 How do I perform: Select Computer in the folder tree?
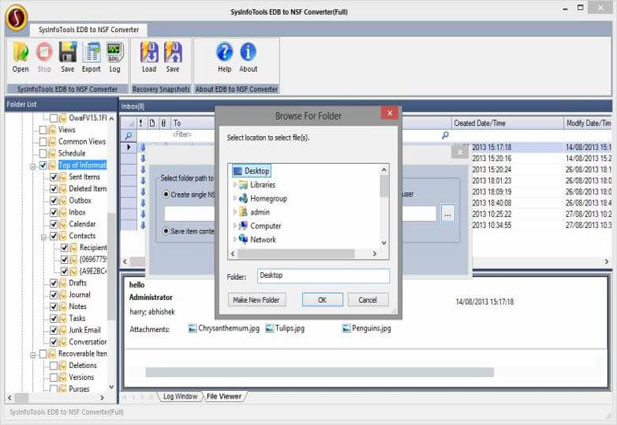(x=266, y=226)
